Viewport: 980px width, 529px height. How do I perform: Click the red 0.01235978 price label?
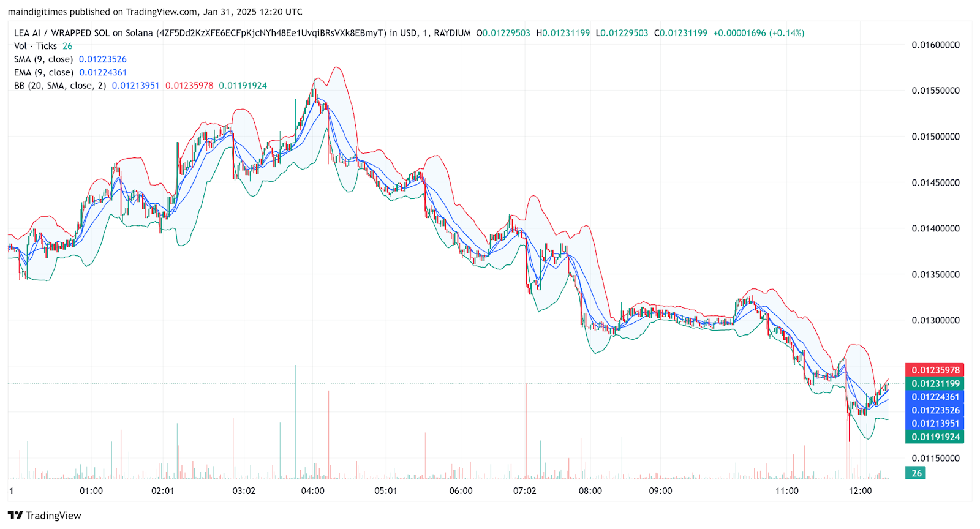(935, 370)
